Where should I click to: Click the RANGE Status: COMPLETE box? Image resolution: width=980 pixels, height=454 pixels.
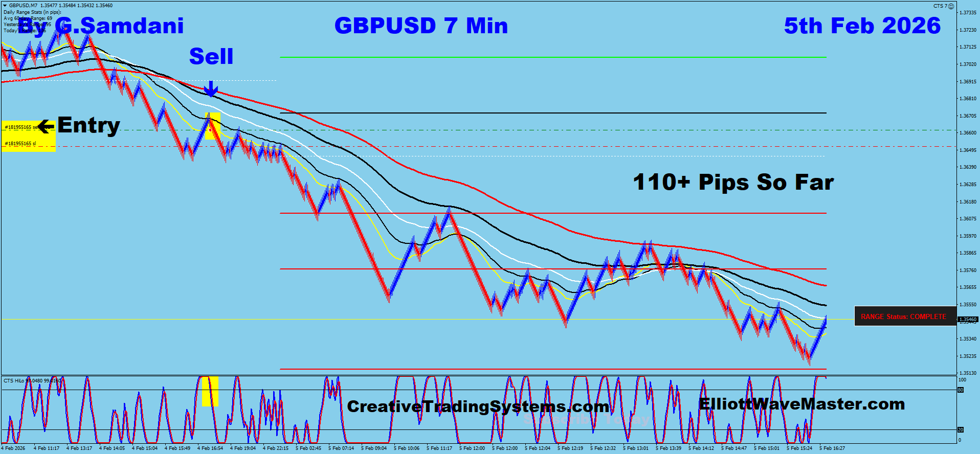903,316
